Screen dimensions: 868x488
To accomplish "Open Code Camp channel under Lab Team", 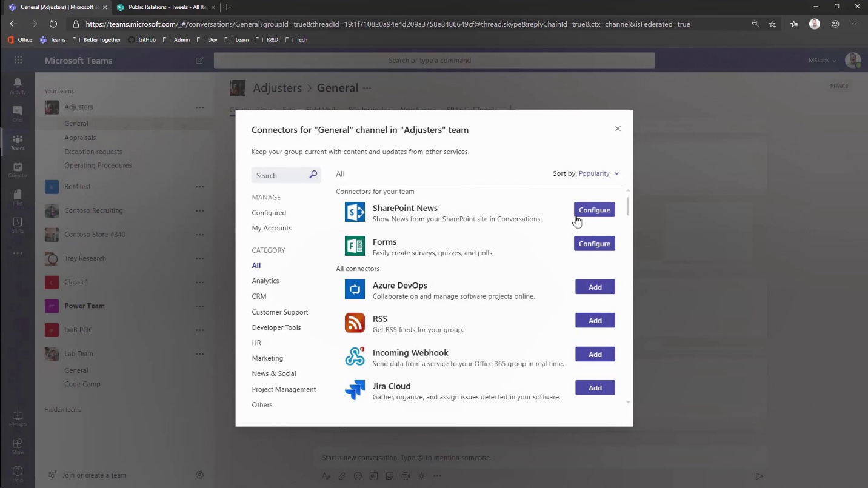I will (82, 384).
